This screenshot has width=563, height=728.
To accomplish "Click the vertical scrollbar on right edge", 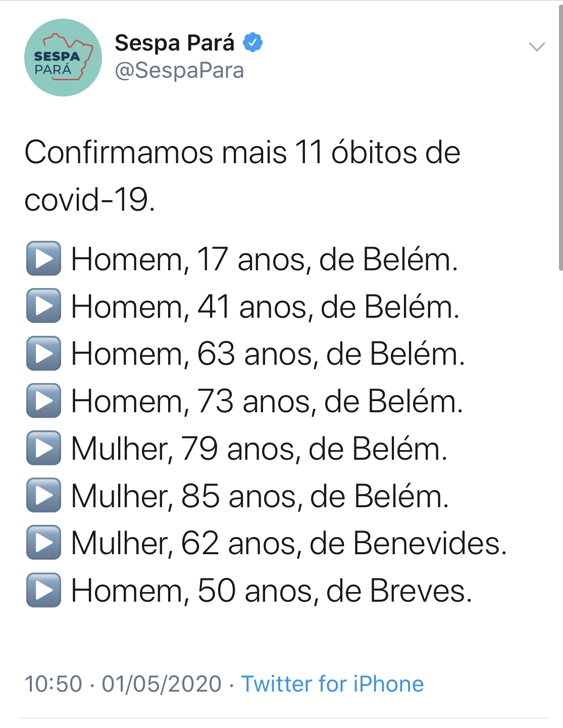I will click(x=560, y=136).
